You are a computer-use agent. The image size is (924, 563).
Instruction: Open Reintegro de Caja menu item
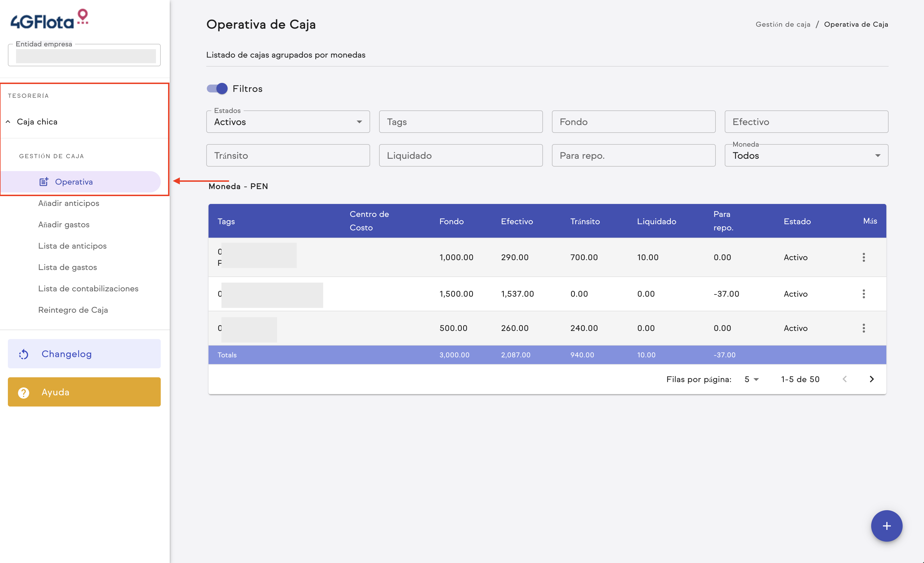pyautogui.click(x=73, y=310)
